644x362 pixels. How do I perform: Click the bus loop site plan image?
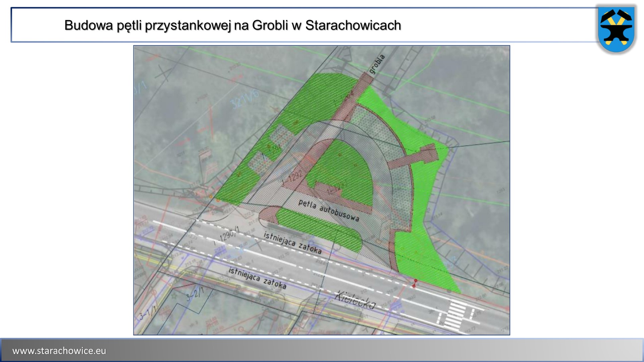[x=322, y=190]
